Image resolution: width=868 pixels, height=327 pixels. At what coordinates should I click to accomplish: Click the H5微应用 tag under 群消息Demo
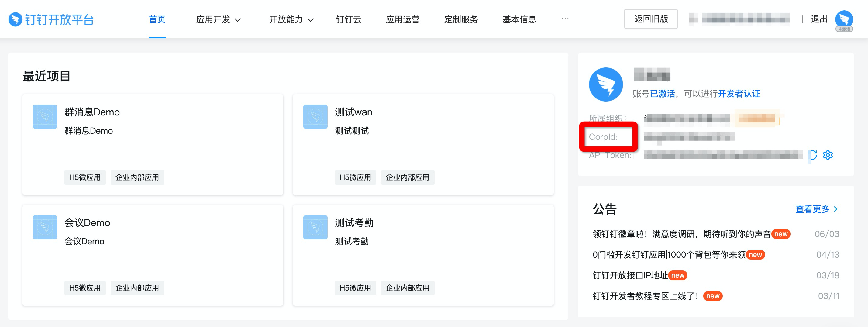tap(85, 177)
